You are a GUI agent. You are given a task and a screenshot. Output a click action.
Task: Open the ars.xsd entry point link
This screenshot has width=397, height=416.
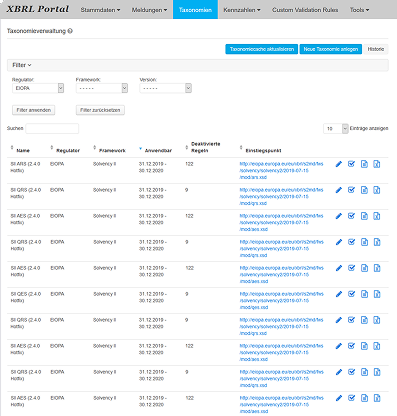tap(281, 170)
